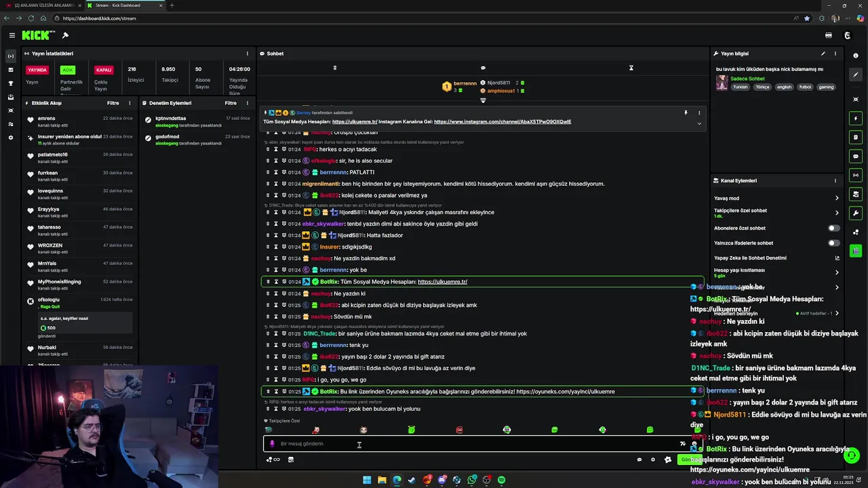This screenshot has height=488, width=868.
Task: Click Filtre in Denetim Eylemleri panel
Action: point(231,103)
